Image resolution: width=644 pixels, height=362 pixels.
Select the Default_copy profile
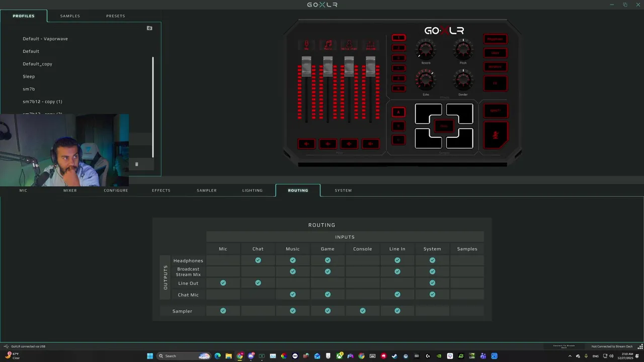click(x=37, y=64)
